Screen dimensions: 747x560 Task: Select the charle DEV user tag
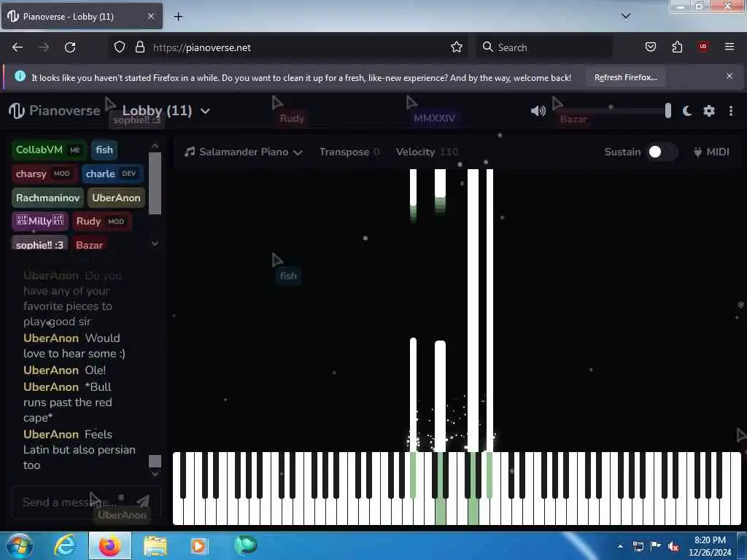(x=112, y=174)
